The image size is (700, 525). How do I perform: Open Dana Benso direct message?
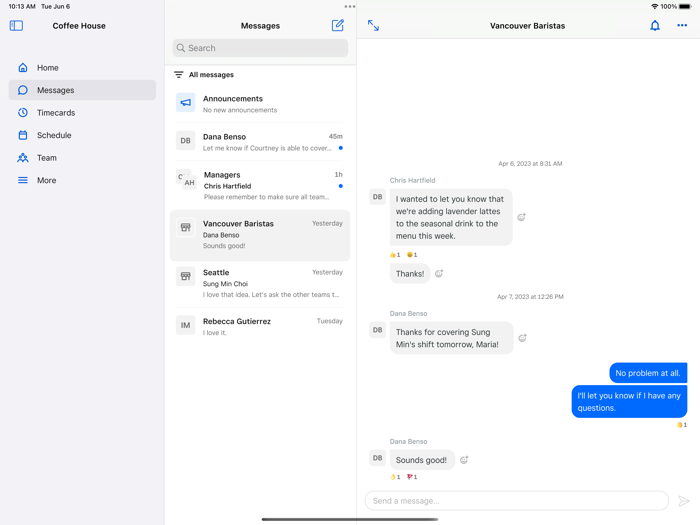pos(260,142)
